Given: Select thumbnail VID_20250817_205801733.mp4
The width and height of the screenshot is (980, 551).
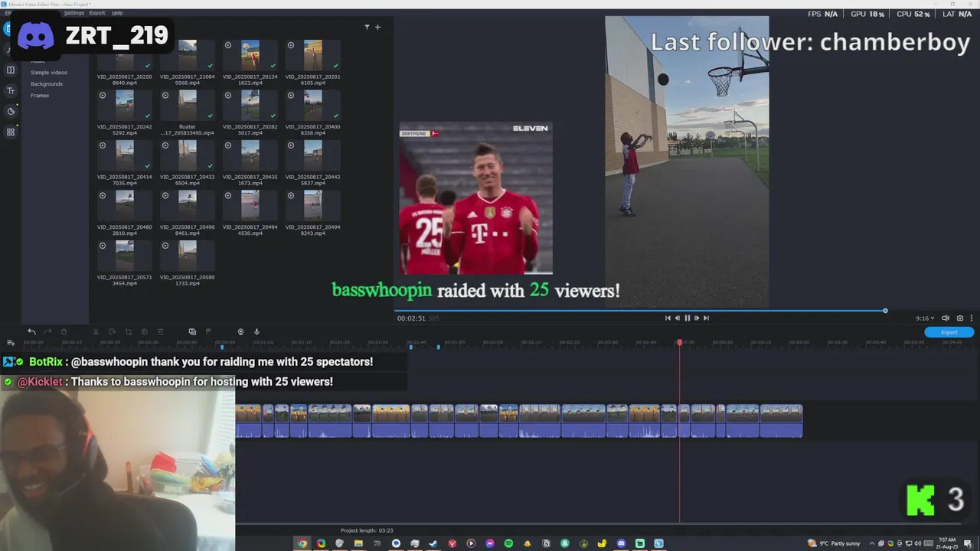Looking at the screenshot, I should 188,256.
